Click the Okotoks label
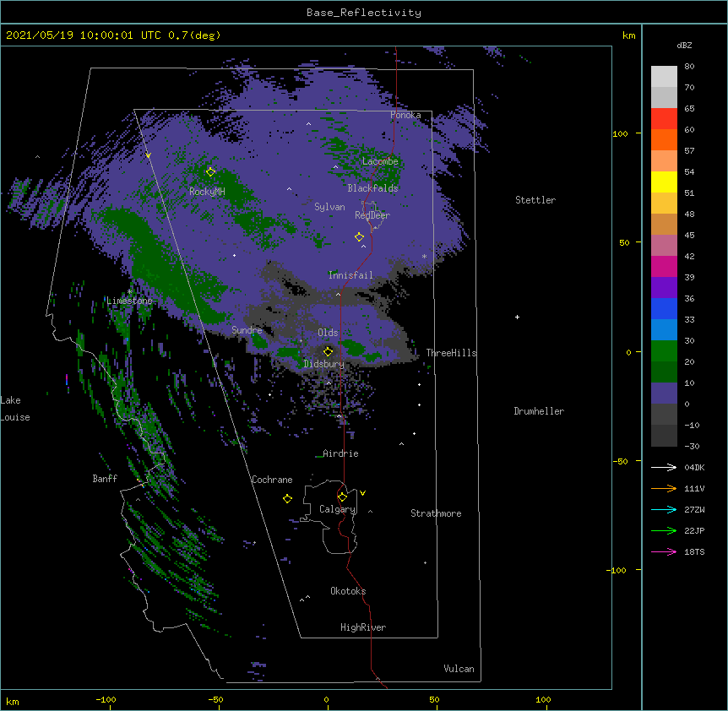 click(348, 591)
